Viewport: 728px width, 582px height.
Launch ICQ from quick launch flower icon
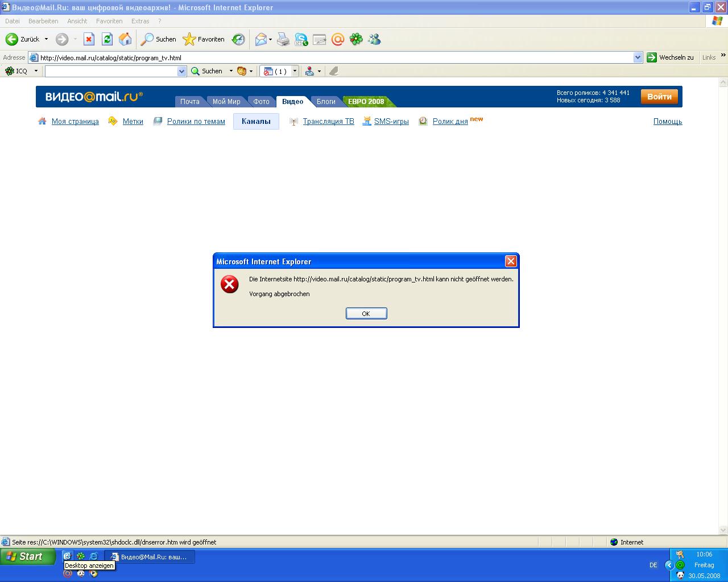tap(81, 556)
